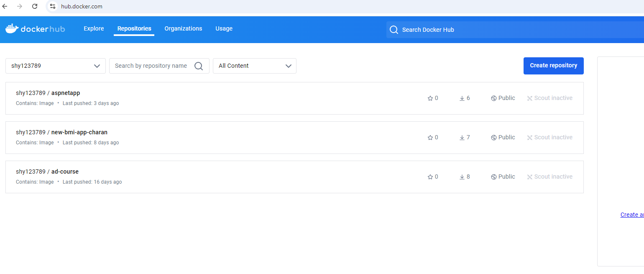644x274 pixels.
Task: Click the star icon for ad-course
Action: coord(430,177)
